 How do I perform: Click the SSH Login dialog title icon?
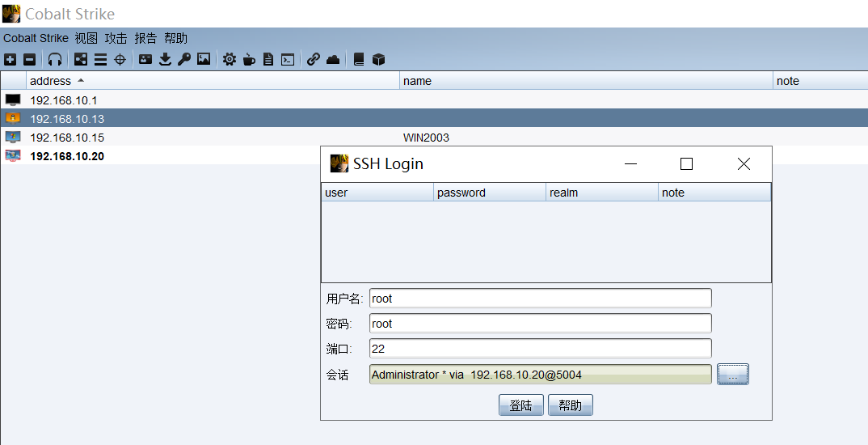coord(339,163)
